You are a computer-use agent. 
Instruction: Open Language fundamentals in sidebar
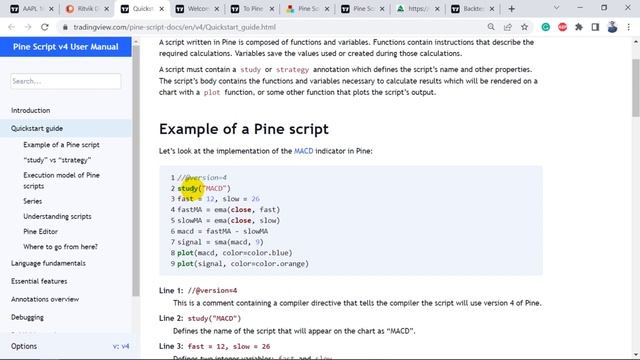(48, 263)
